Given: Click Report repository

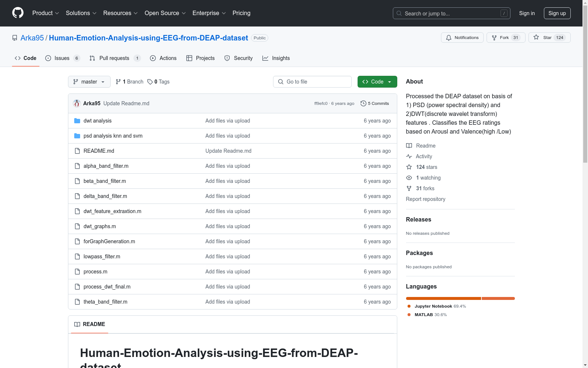Looking at the screenshot, I should point(426,199).
